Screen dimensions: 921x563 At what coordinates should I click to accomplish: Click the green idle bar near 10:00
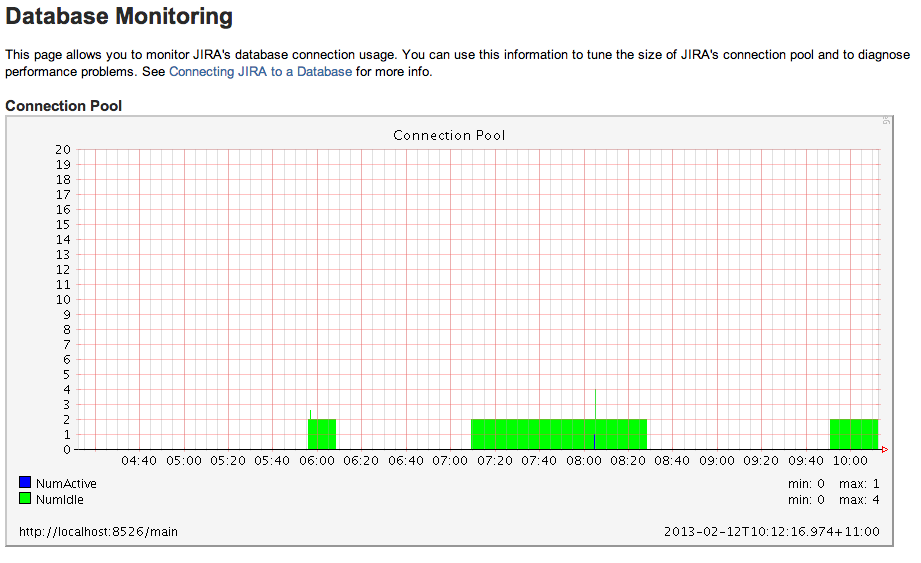(854, 434)
